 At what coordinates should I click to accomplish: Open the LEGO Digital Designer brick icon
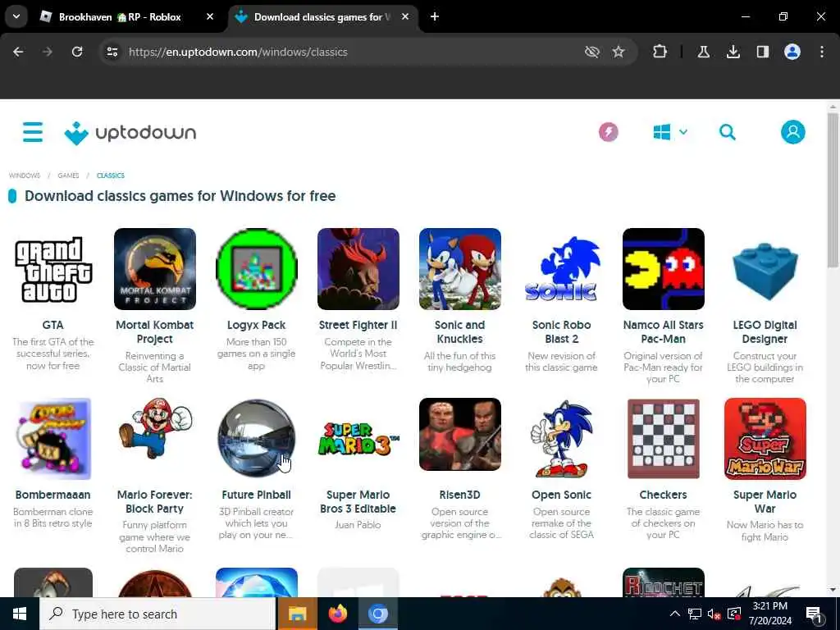(x=765, y=269)
